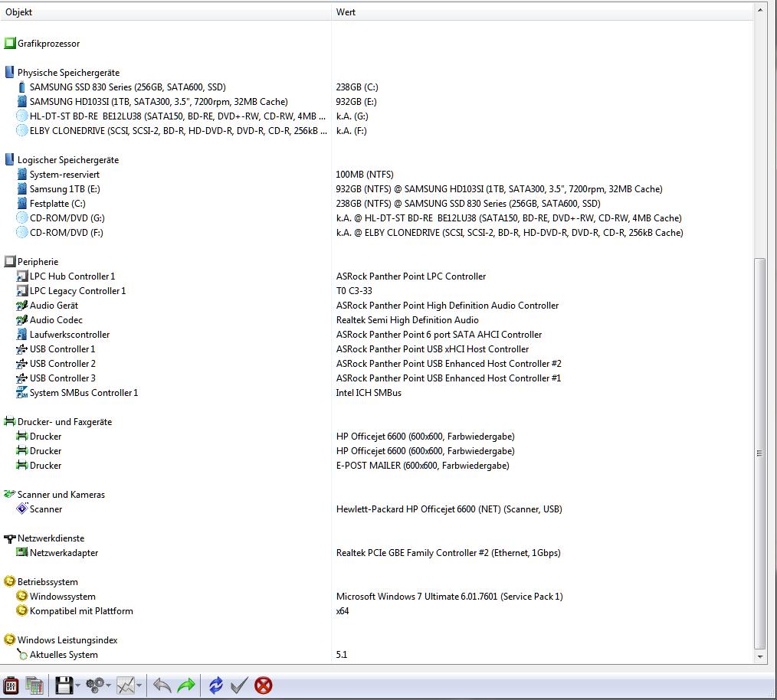Click the value "100MB (NTFS)"
777x700 pixels.
[x=365, y=175]
